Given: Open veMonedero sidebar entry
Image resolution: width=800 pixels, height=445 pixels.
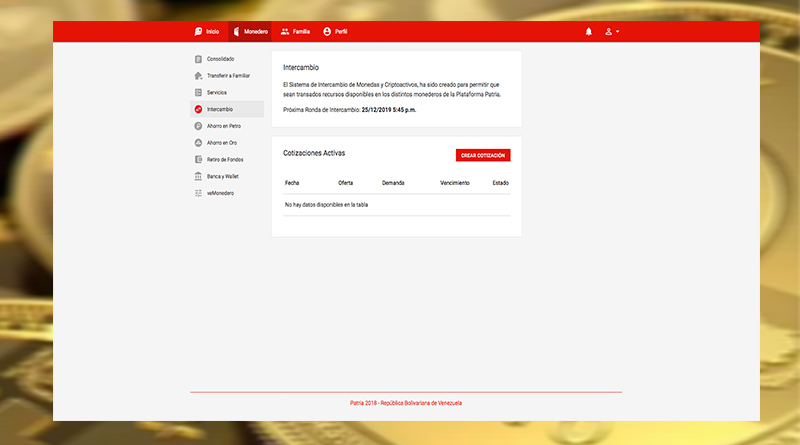Looking at the screenshot, I should coord(227,193).
